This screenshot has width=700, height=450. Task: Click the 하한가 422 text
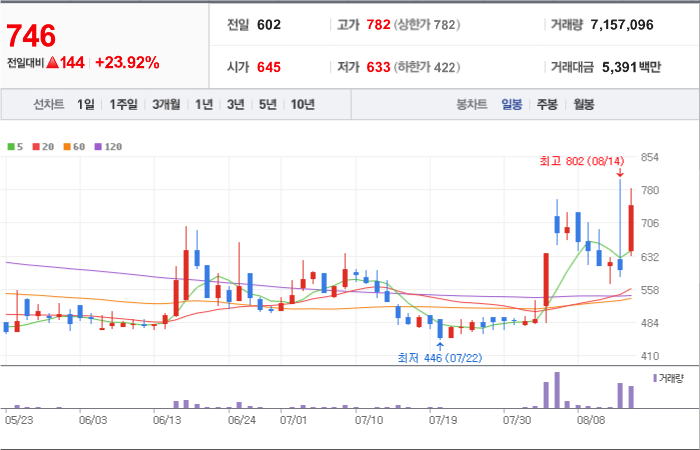pyautogui.click(x=427, y=67)
